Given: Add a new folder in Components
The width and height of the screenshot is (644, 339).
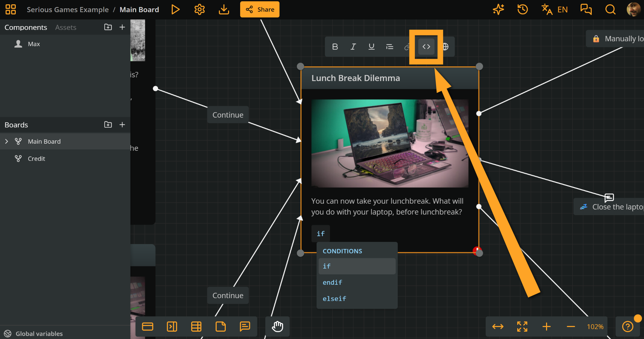Looking at the screenshot, I should 108,27.
